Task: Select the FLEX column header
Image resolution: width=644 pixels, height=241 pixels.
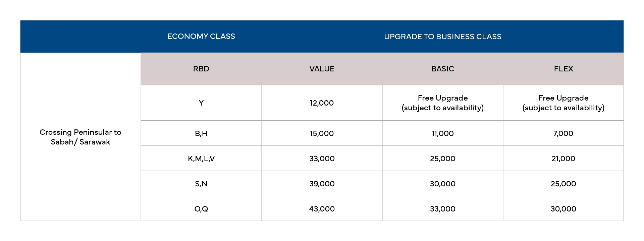Action: (x=563, y=69)
